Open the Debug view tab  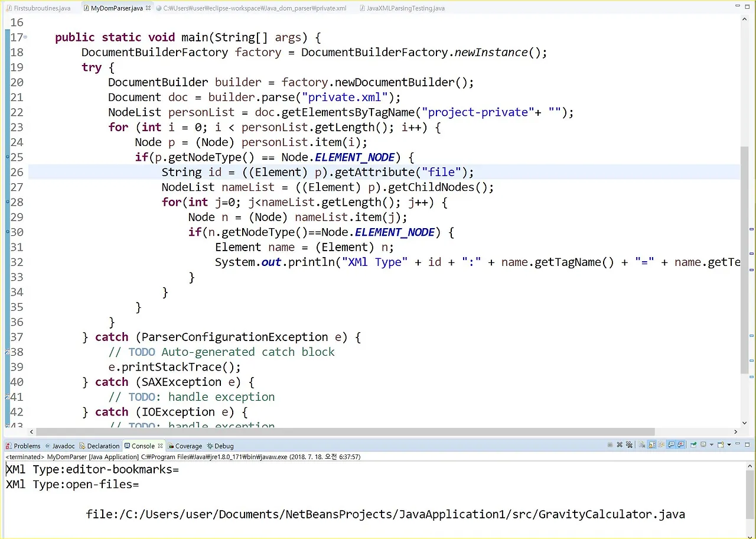coord(220,446)
